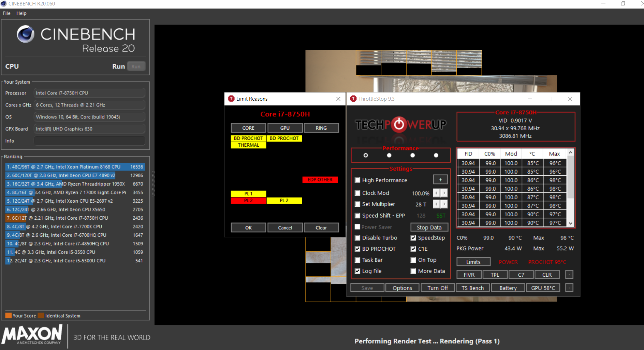Select the second Performance profile radio button
This screenshot has height=350, width=644.
tap(389, 155)
